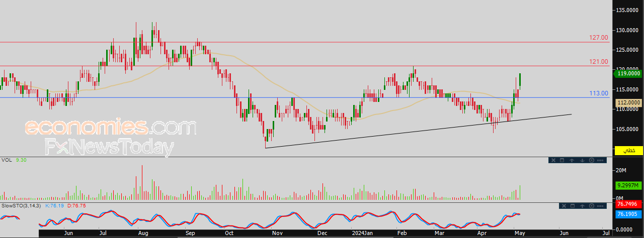Move the VOL panel down
Screen dimensions: 644x238
point(582,160)
